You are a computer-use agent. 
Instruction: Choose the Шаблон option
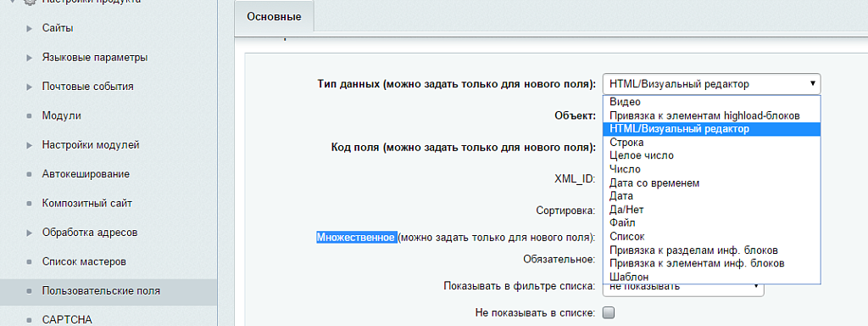tap(711, 277)
